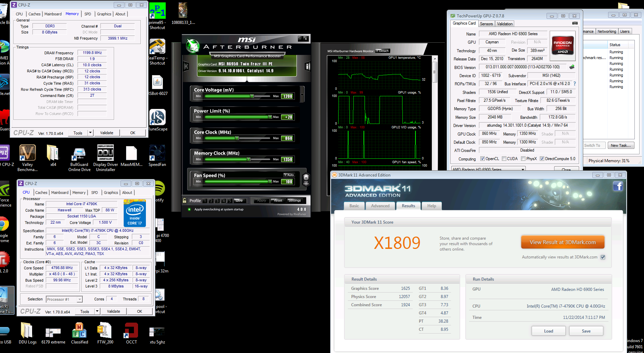The image size is (644, 353).
Task: Switch to SPD tab in top CPU-Z window
Action: tap(88, 14)
